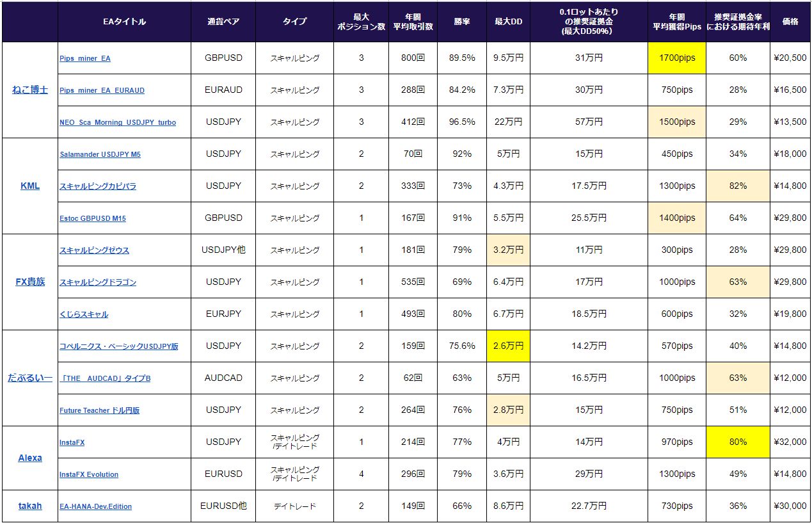Click the Estoc GBPUSD M15 link
This screenshot has height=523, width=812.
point(92,218)
